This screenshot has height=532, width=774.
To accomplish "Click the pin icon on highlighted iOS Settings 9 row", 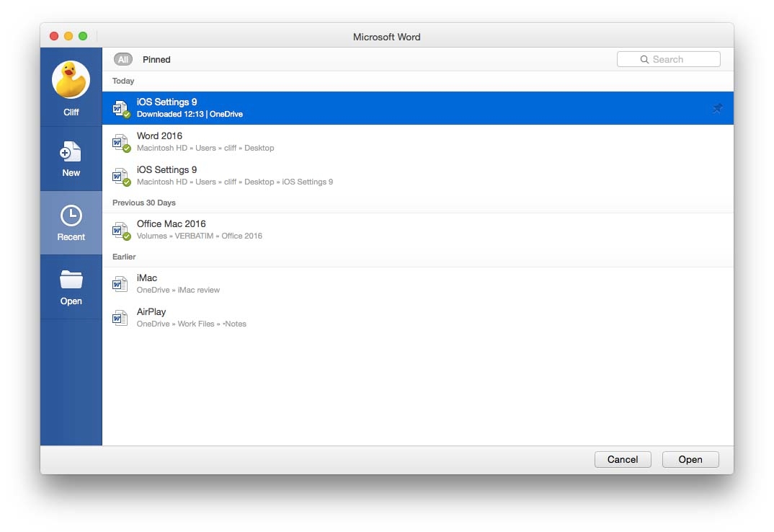I will [x=717, y=108].
